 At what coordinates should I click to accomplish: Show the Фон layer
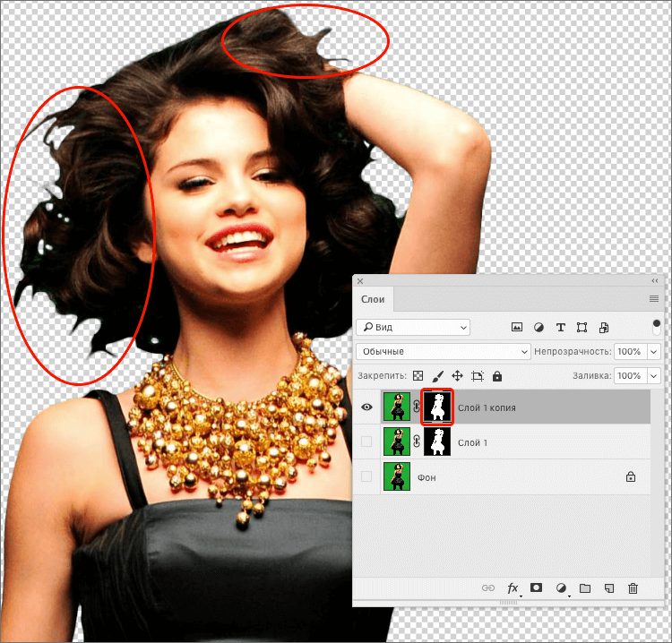point(366,477)
